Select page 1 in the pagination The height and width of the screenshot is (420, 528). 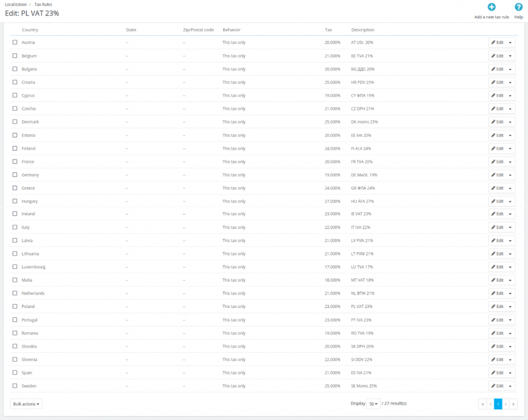(x=498, y=404)
